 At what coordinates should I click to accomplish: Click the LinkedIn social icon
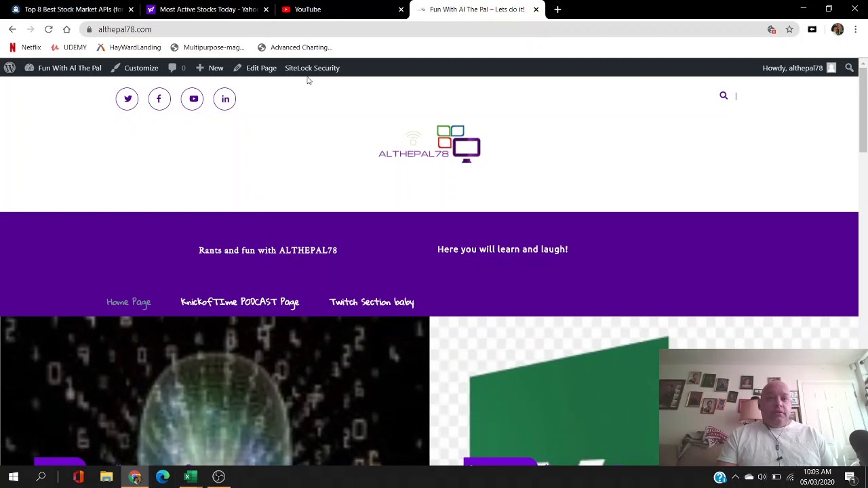224,98
